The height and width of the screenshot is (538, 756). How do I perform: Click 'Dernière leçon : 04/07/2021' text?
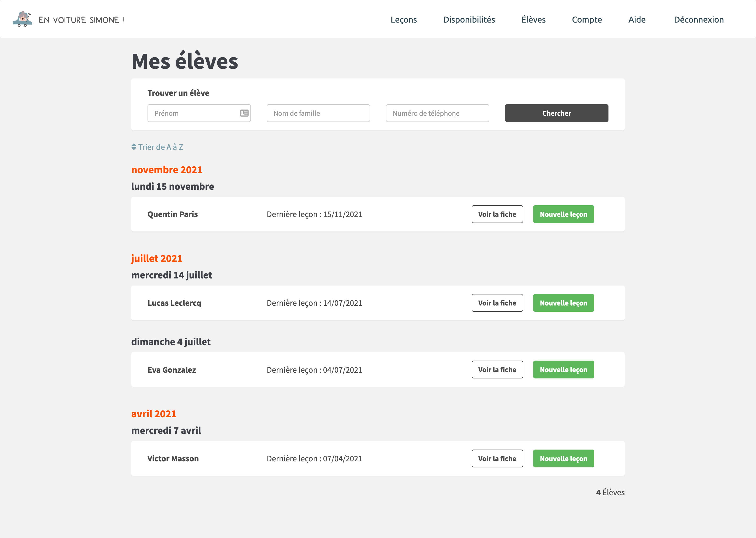tap(314, 370)
